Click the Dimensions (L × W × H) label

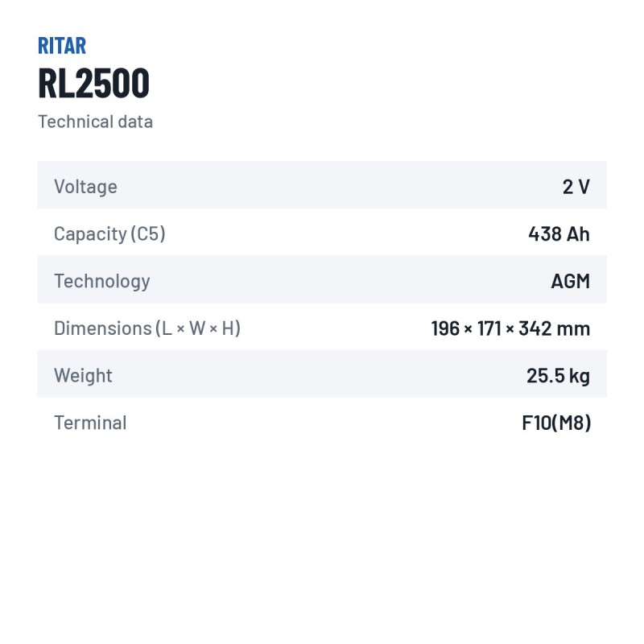147,328
